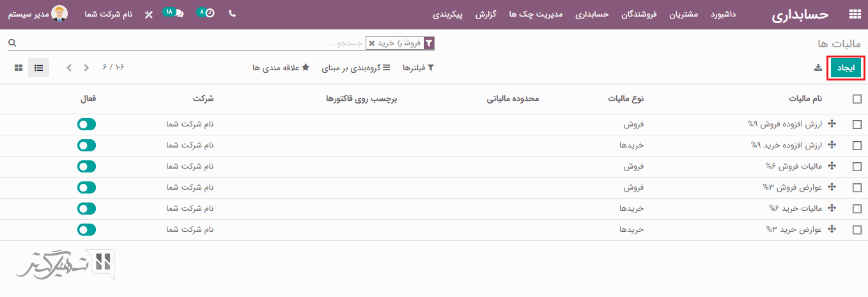This screenshot has height=297, width=868.
Task: Remove the 'فروش یا خرید' filter facet
Action: [372, 43]
